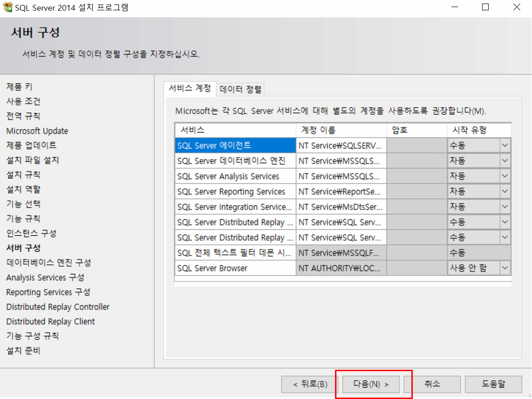532x399 pixels.
Task: Click account name NT AUTHORITY\LOC... cell
Action: (341, 268)
